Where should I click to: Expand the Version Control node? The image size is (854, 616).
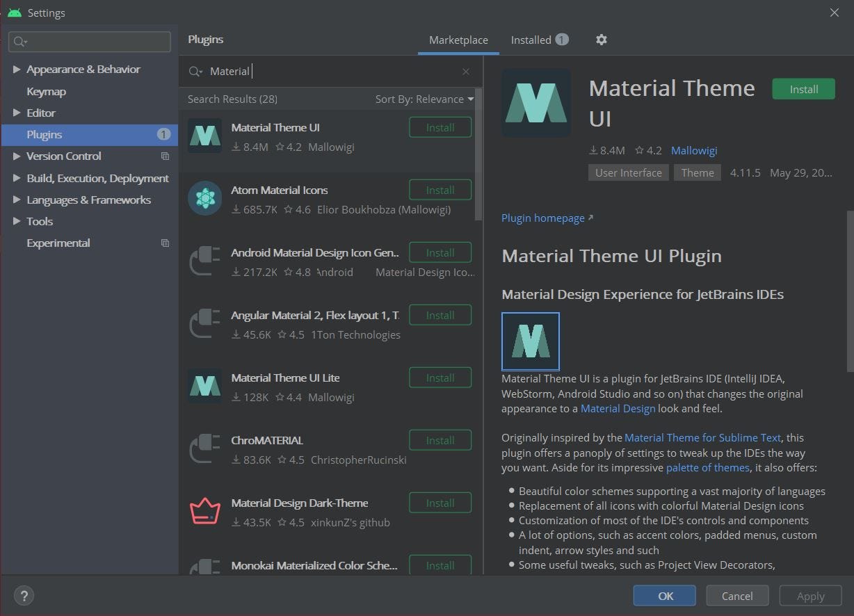[17, 156]
